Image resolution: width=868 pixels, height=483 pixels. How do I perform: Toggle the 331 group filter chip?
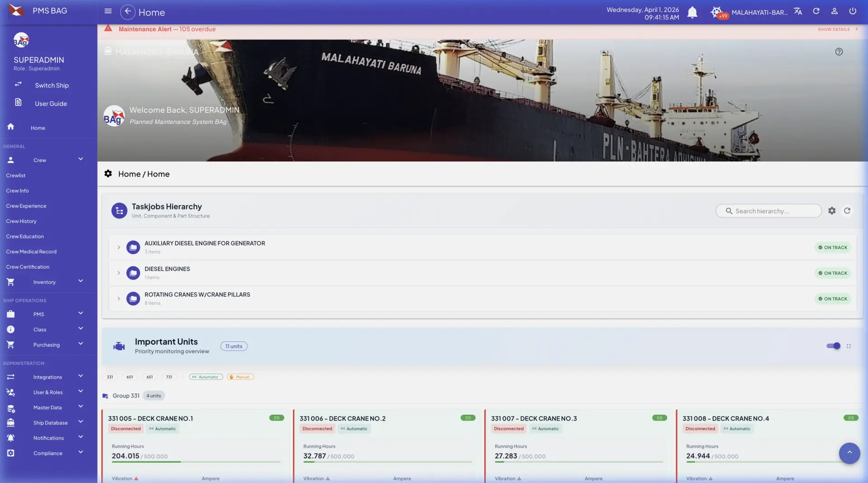pyautogui.click(x=110, y=377)
